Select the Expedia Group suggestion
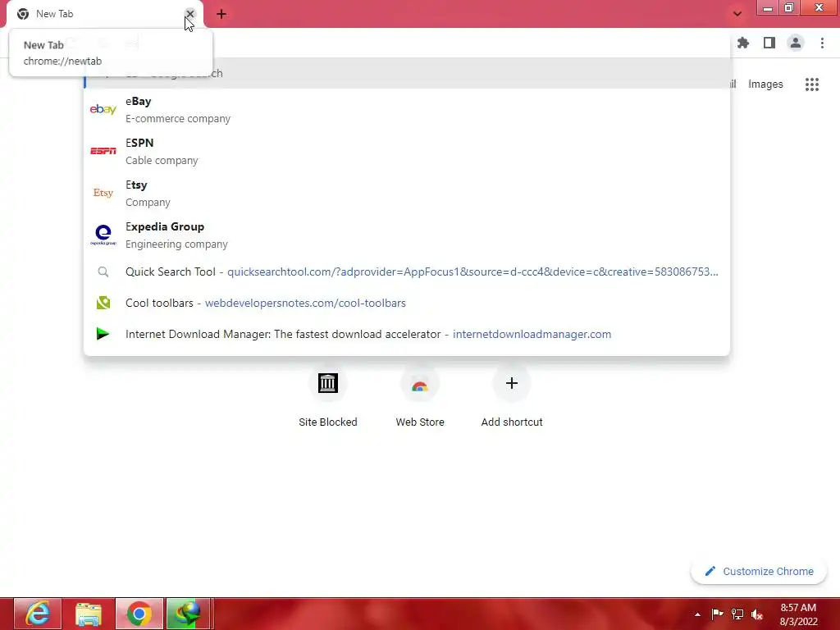The width and height of the screenshot is (840, 630). click(407, 235)
